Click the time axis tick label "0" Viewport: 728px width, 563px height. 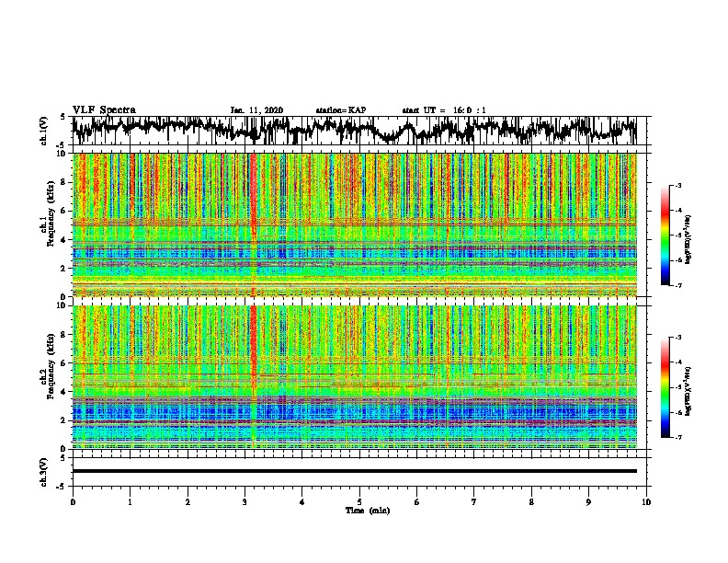click(73, 502)
